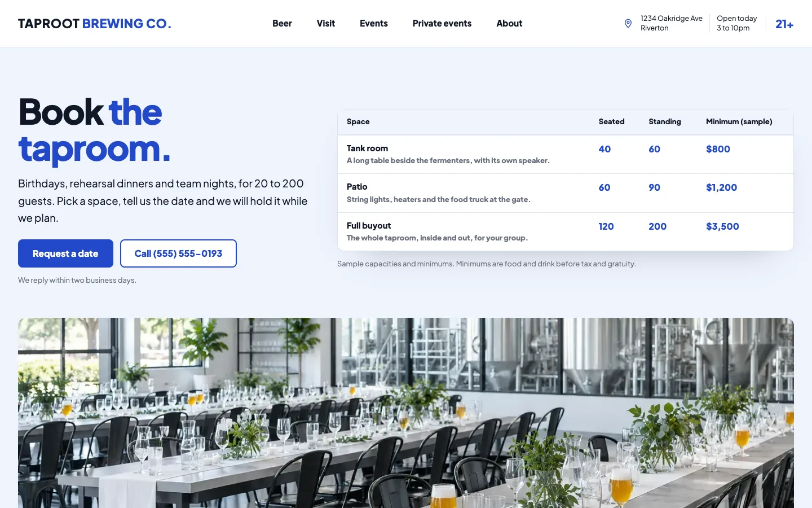
Task: Go to the Visit page
Action: [326, 23]
